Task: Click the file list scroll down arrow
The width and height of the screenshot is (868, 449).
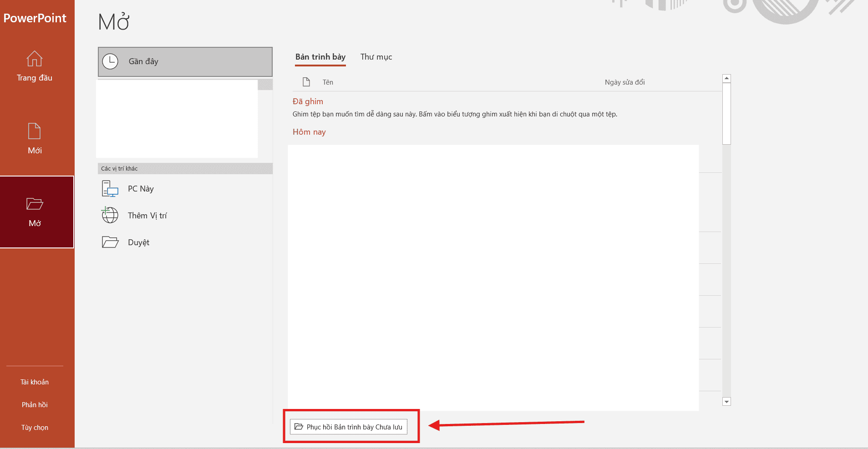Action: [726, 402]
